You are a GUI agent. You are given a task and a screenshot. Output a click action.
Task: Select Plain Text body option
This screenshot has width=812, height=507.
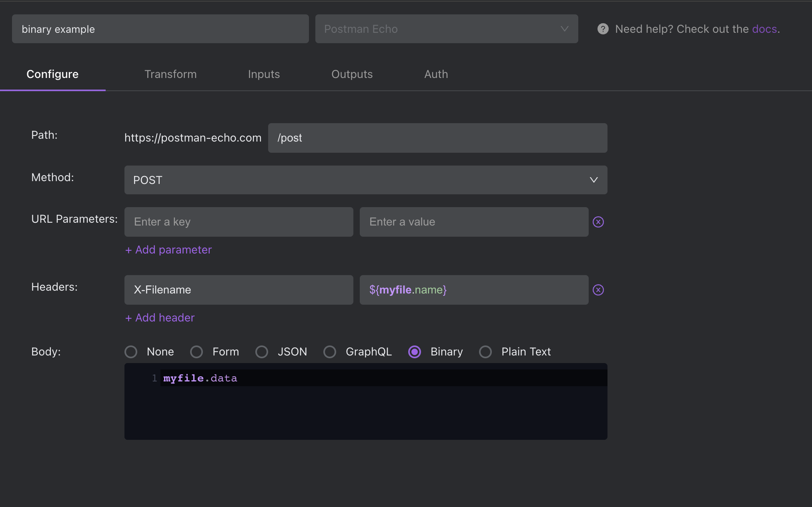[x=485, y=352]
